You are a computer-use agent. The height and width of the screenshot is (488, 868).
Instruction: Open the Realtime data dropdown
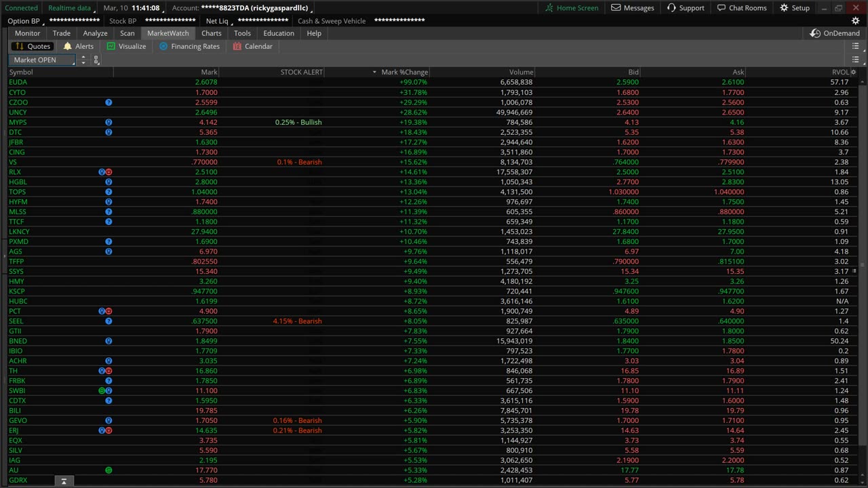point(69,7)
